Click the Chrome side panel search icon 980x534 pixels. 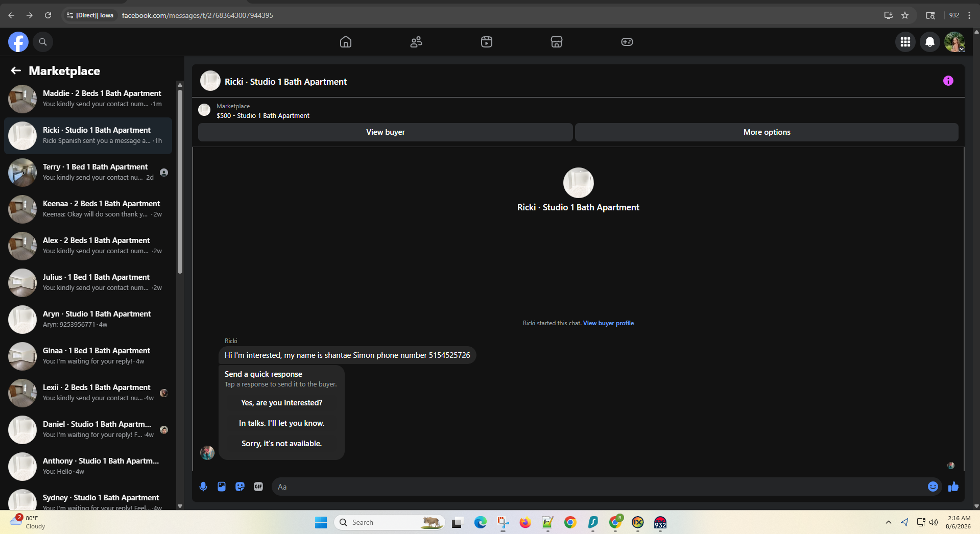930,15
